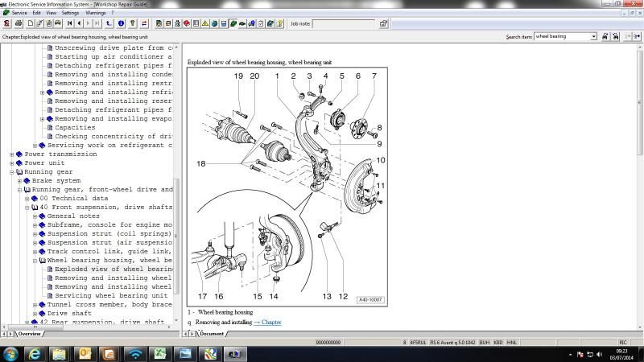Select Subframe, console for engine item
Viewport: 644px width, 362px height.
(x=109, y=225)
